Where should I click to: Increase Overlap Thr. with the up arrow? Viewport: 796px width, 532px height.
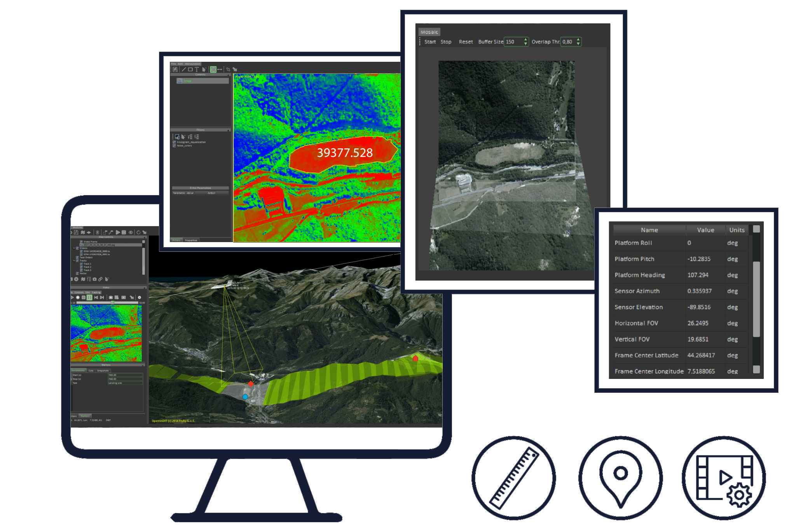click(578, 40)
